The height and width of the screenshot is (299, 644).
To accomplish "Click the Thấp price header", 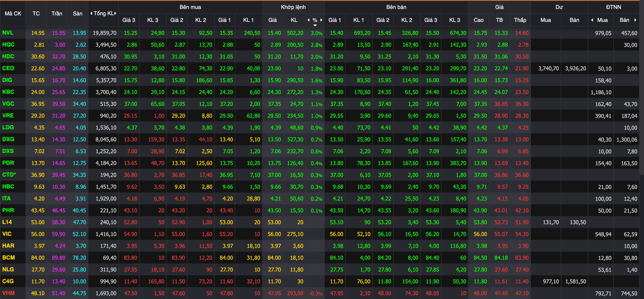I will [x=520, y=20].
